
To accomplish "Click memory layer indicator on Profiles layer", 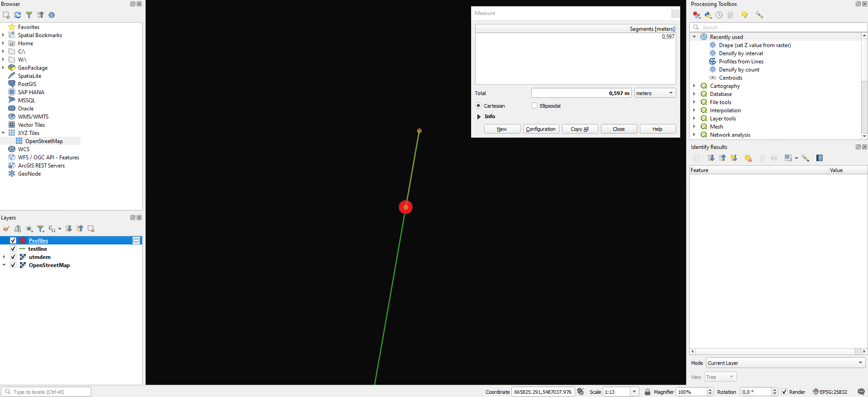I will coord(136,240).
